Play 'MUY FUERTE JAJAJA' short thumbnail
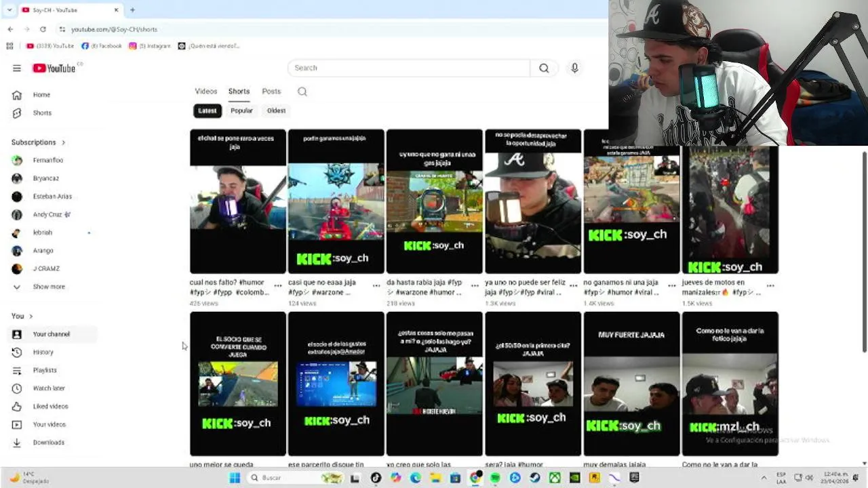This screenshot has width=868, height=488. tap(631, 384)
